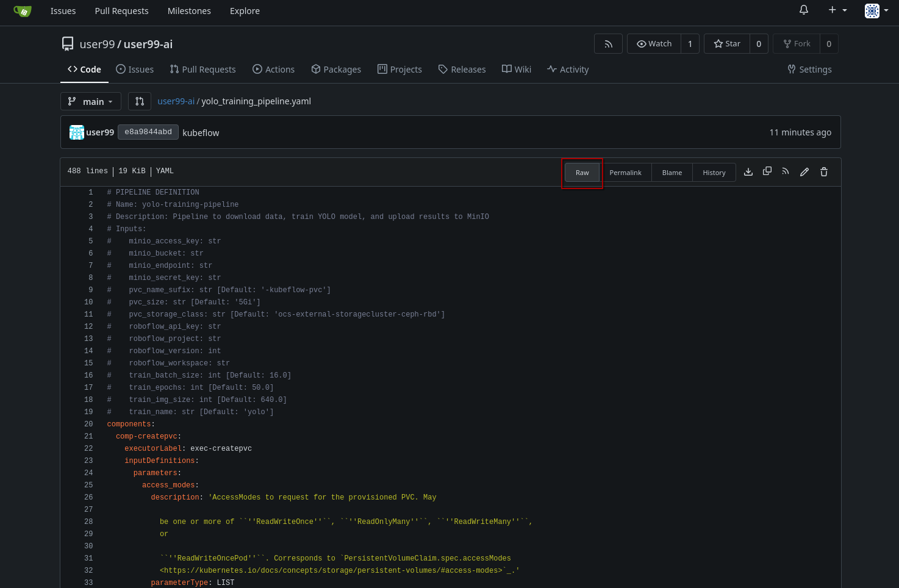Viewport: 899px width, 588px height.
Task: Select line number 20
Action: 88,424
